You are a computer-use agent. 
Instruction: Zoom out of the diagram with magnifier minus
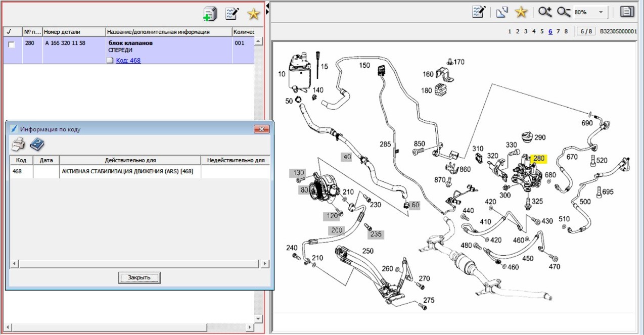[x=563, y=12]
